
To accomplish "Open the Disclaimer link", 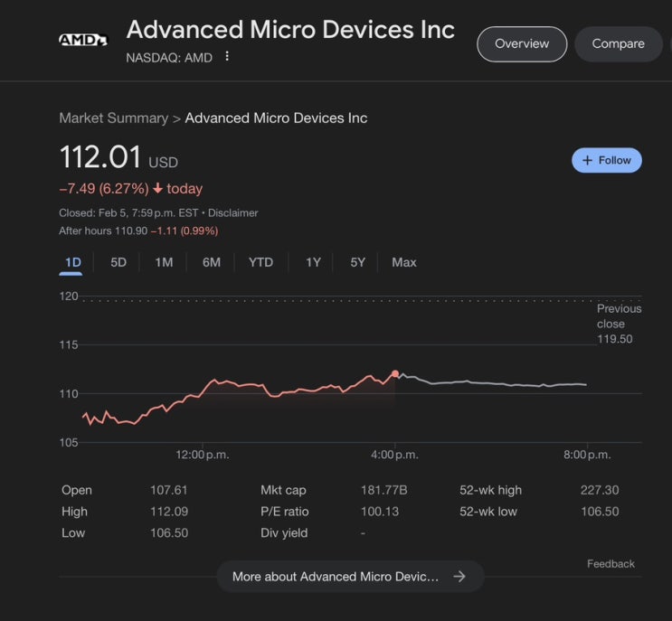I will (x=233, y=212).
